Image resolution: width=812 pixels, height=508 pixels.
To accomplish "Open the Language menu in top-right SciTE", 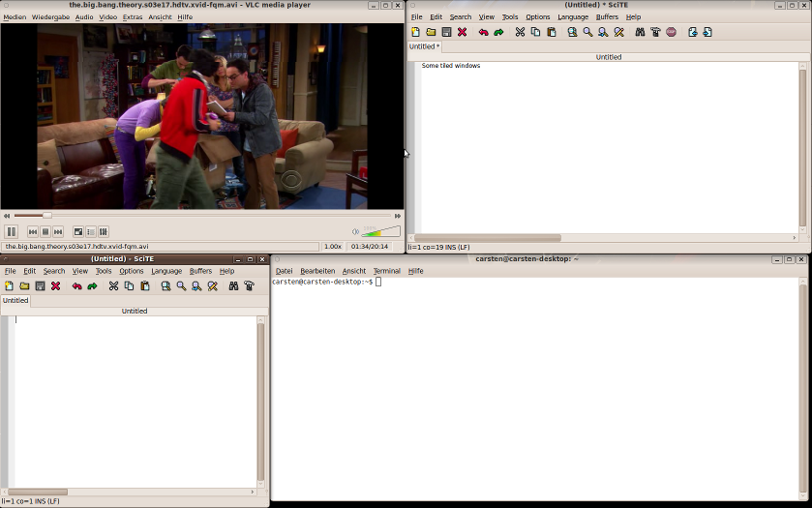I will (573, 17).
